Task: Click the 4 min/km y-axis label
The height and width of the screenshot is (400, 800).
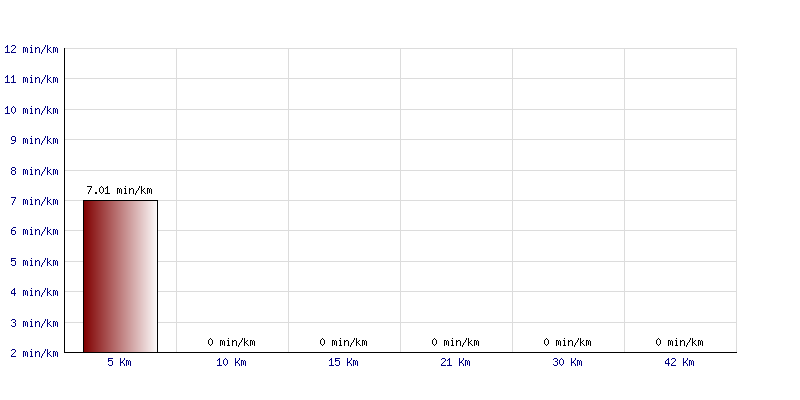Action: [34, 292]
